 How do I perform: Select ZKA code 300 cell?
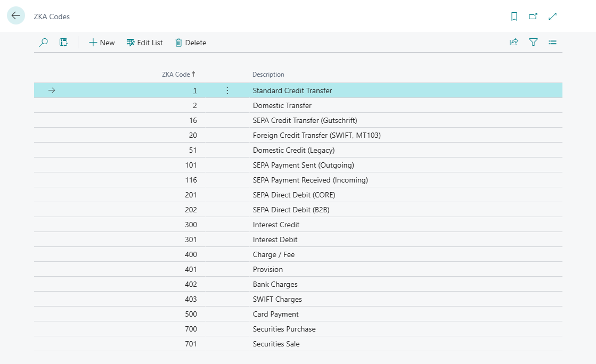pyautogui.click(x=191, y=225)
